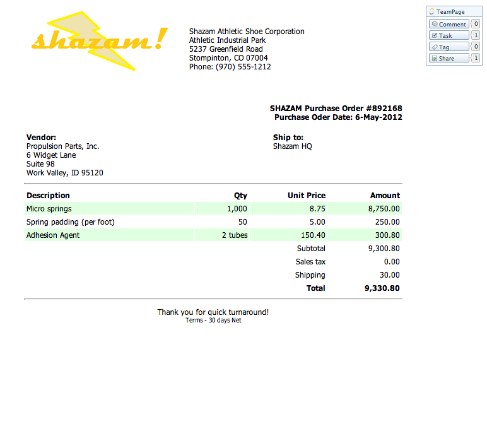Screen dimensions: 487x448
Task: Click the Total amount 9,330.80
Action: [382, 288]
